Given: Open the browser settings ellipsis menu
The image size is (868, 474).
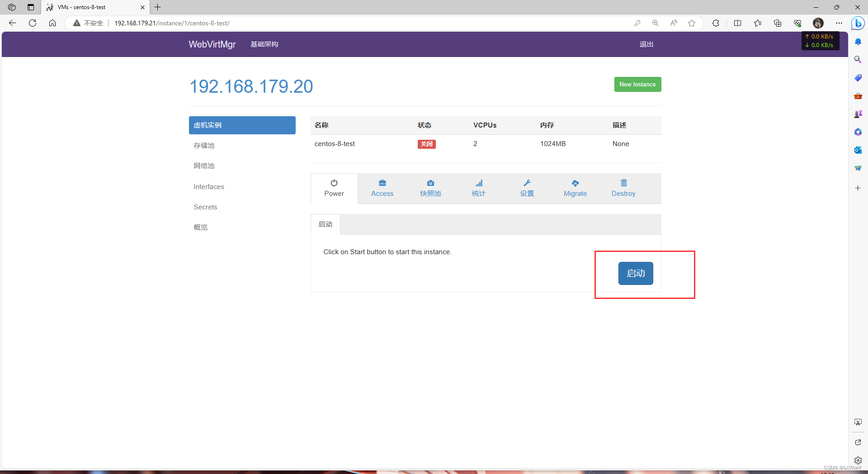Looking at the screenshot, I should click(839, 23).
